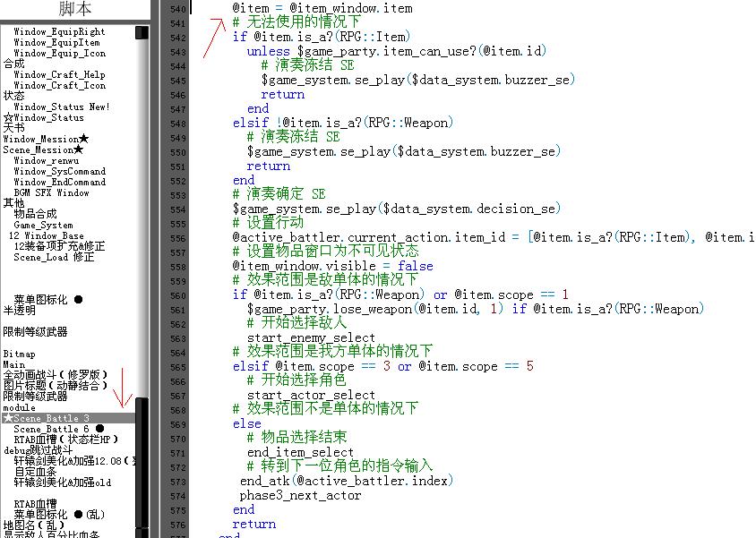This screenshot has width=756, height=538.
Task: Click the highlighted ★Scene_Battle 3 script
Action: 68,418
